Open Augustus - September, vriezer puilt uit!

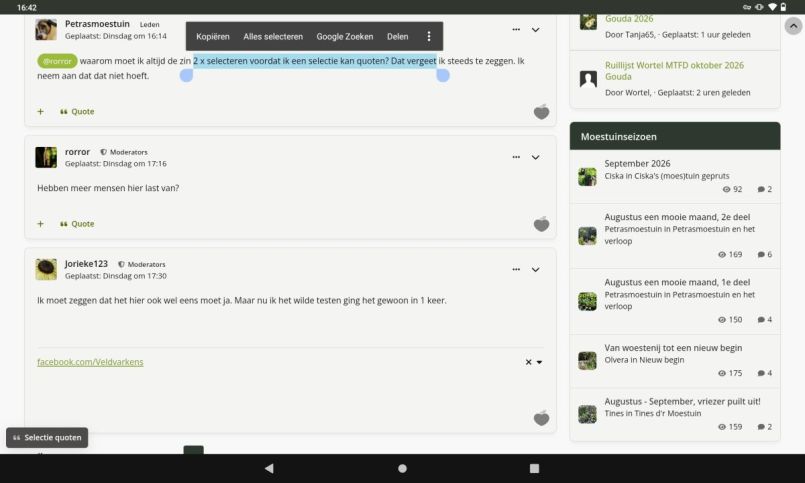tap(682, 401)
